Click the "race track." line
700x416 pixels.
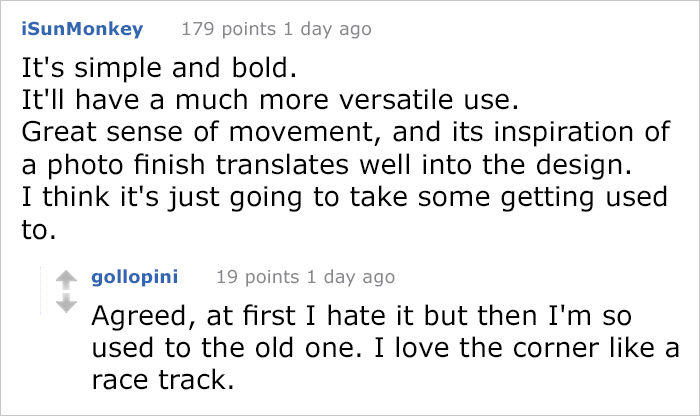(x=163, y=379)
